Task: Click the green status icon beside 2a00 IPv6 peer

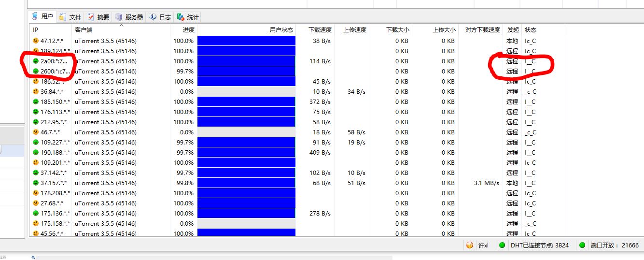Action: coord(36,61)
